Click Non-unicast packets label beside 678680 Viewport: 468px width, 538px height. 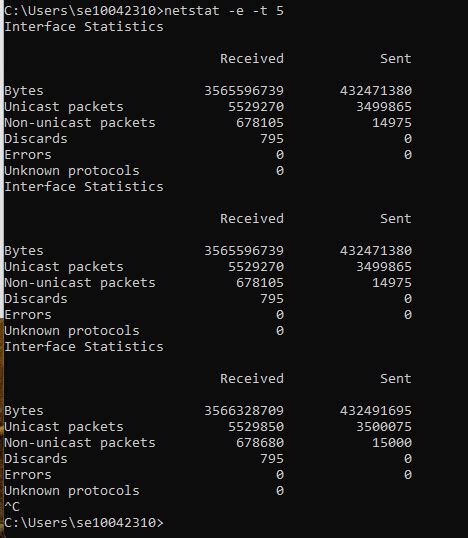[x=80, y=443]
